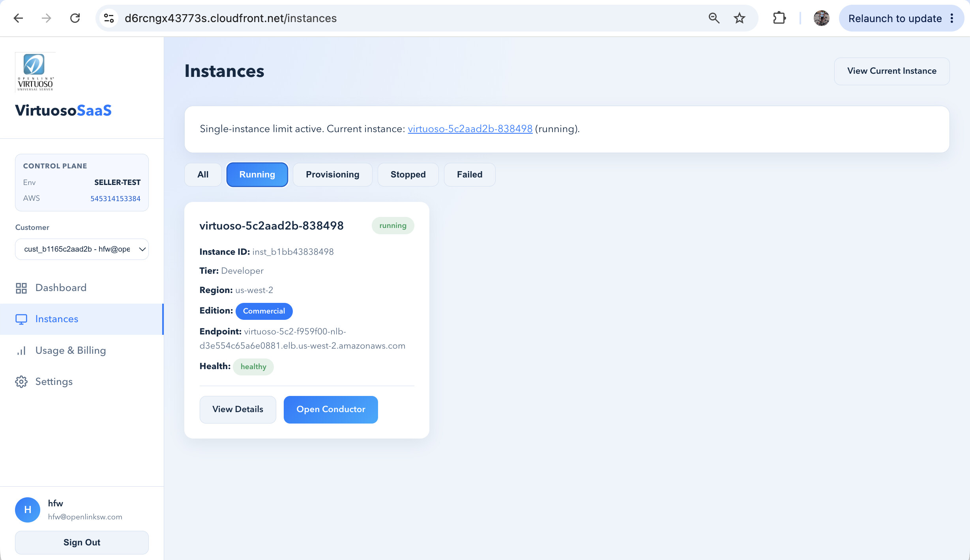Click the Instances page heading
The height and width of the screenshot is (560, 970).
click(225, 71)
